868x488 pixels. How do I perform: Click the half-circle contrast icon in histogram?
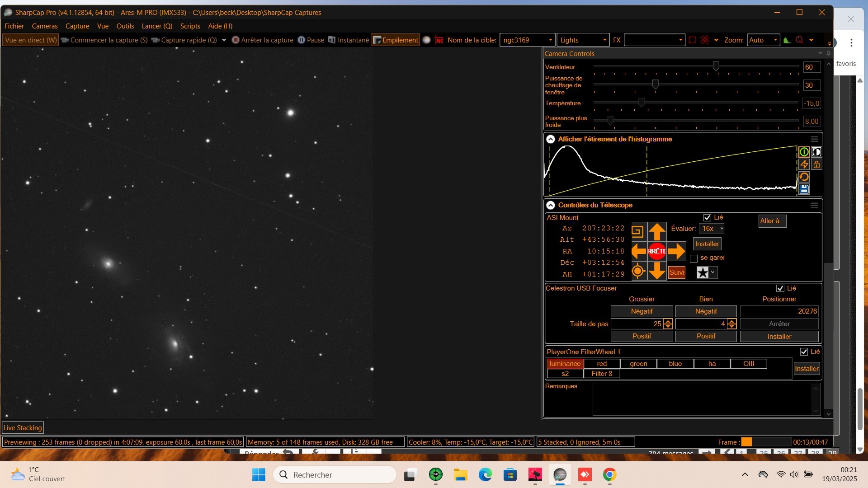click(816, 152)
